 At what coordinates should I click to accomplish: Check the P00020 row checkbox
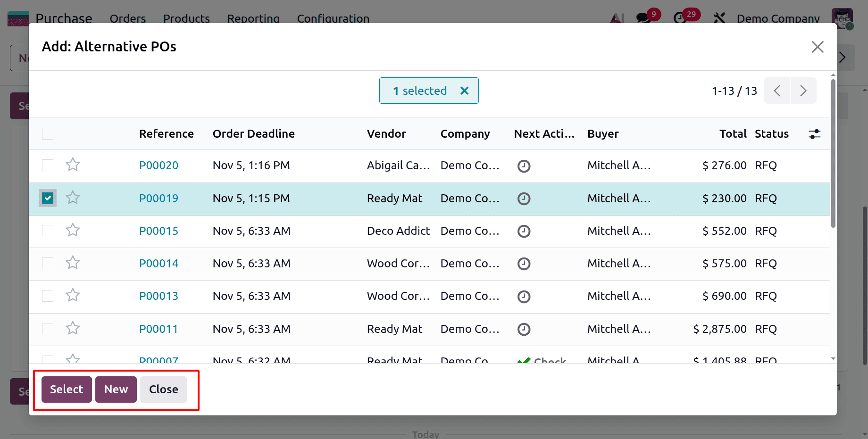[x=47, y=166]
